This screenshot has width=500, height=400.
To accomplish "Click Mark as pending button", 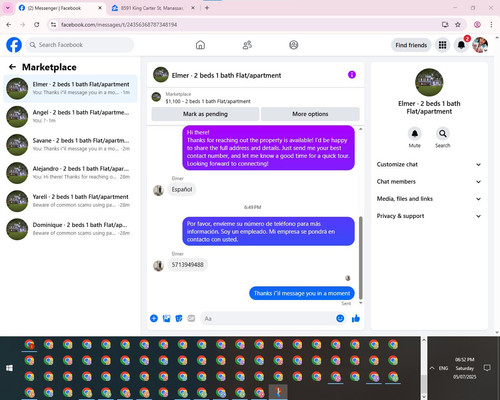I will pos(205,114).
